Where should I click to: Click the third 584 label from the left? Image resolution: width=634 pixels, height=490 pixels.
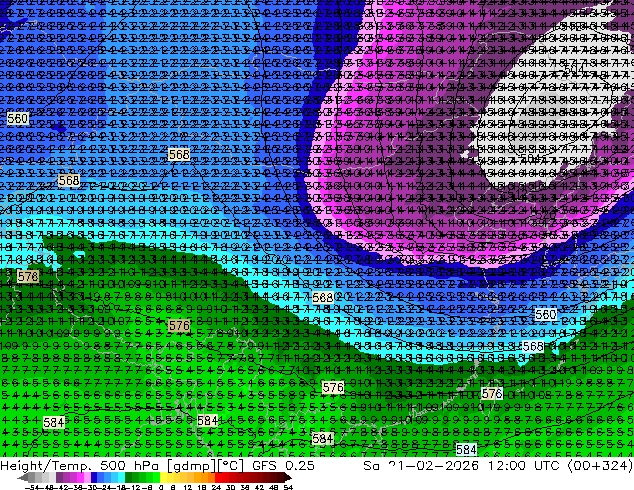323,439
